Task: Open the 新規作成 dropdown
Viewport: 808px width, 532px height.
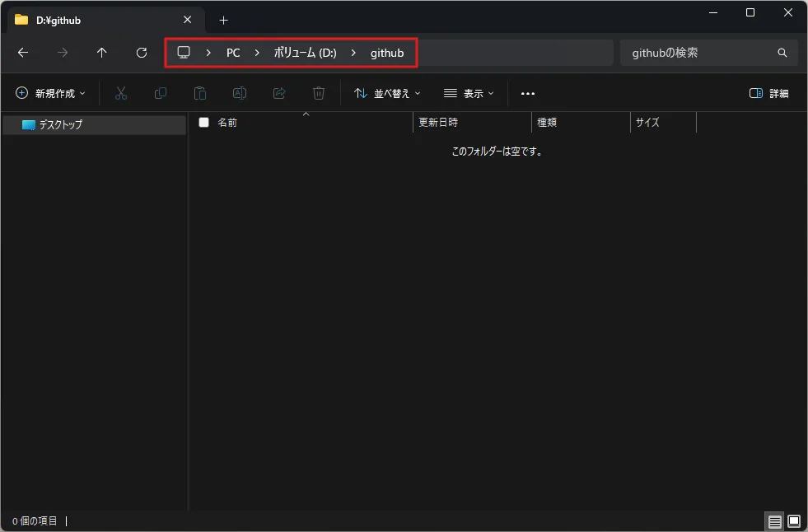Action: (x=50, y=93)
